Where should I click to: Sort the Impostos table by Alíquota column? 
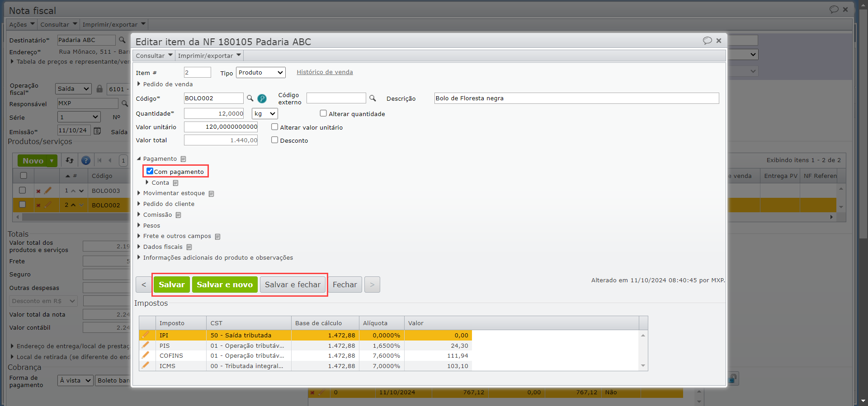[x=382, y=323]
